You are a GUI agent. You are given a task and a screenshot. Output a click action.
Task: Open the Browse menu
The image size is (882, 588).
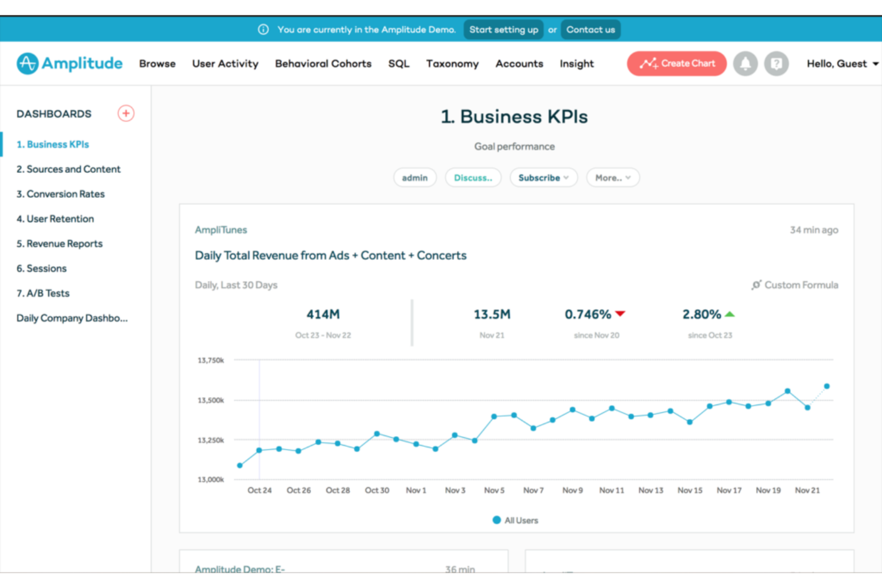pyautogui.click(x=157, y=64)
